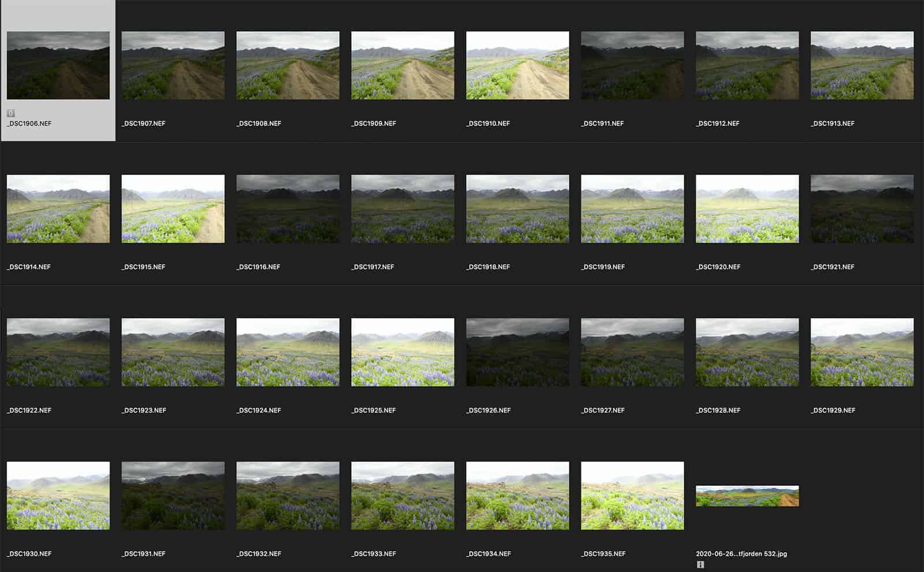This screenshot has height=572, width=924.
Task: Select the _DSC1925.NEF bright exposure thumbnail
Action: tap(403, 352)
